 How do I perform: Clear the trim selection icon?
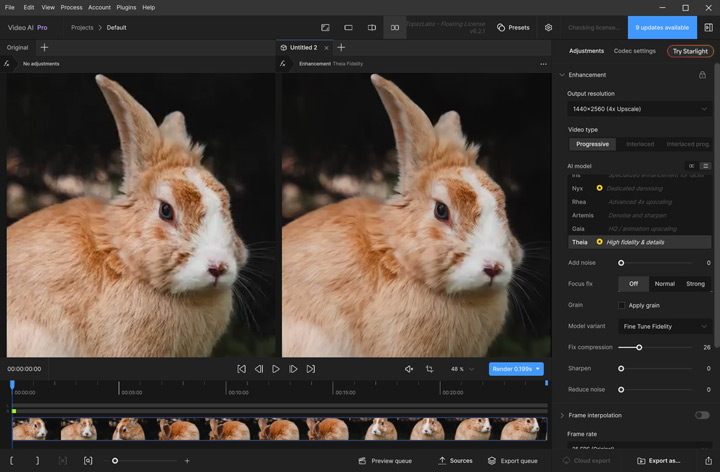(63, 461)
